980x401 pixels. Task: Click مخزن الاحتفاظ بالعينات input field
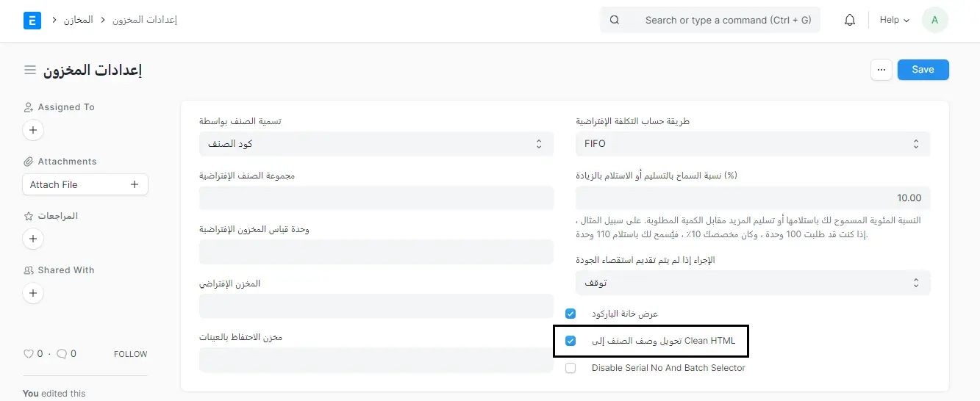point(376,360)
